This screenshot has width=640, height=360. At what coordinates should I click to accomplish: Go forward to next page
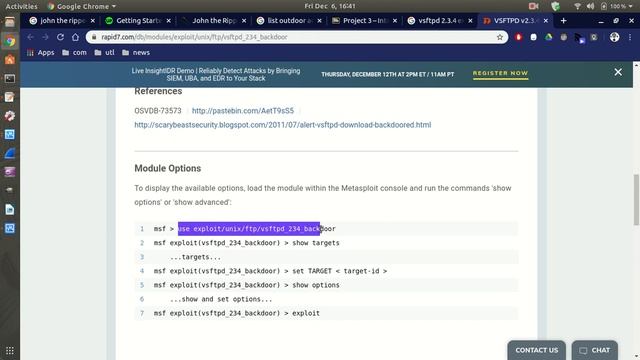click(x=45, y=37)
